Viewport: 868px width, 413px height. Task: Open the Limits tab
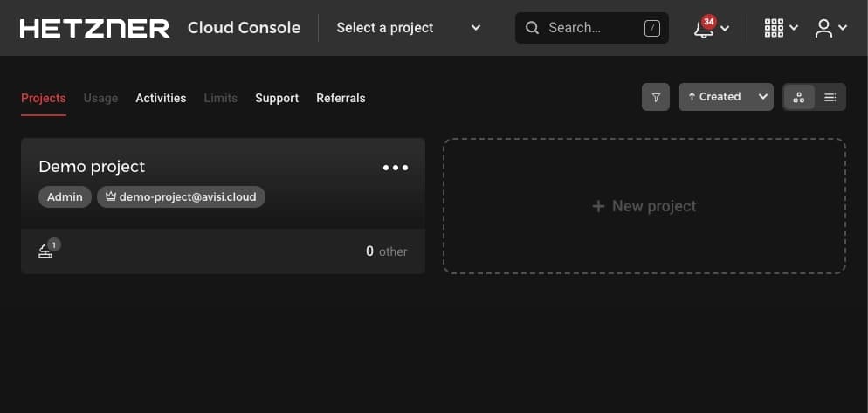(x=221, y=98)
